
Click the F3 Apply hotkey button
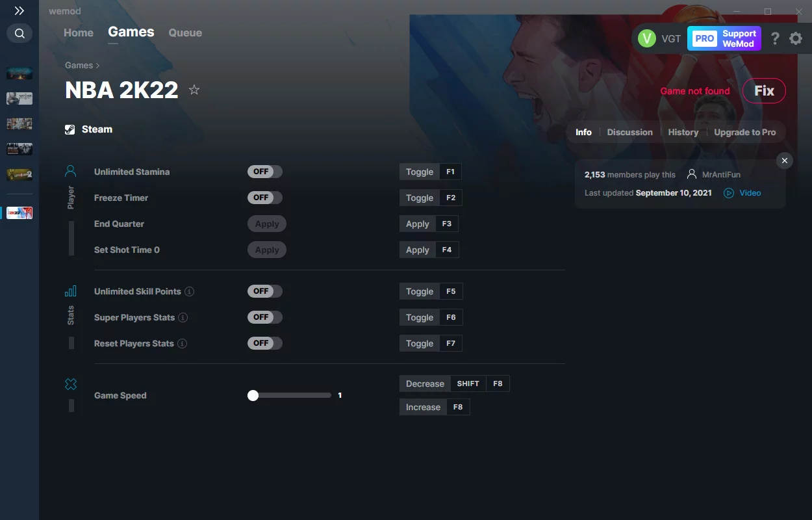coord(429,224)
